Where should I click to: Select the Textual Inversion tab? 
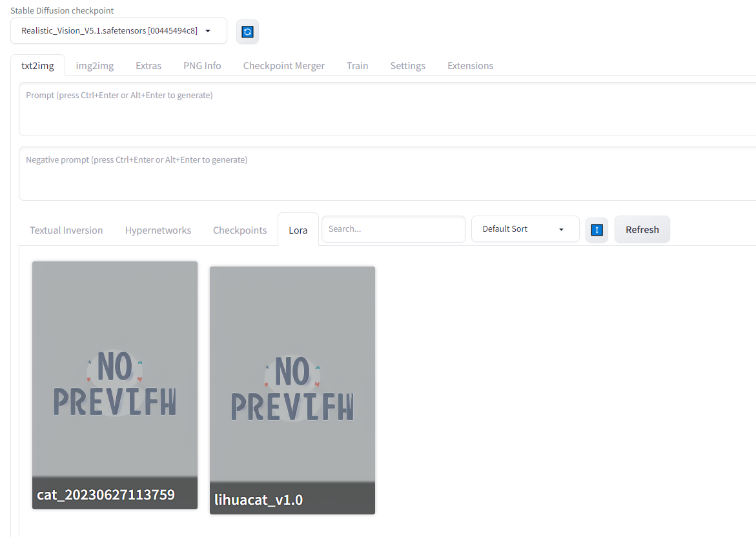point(66,230)
